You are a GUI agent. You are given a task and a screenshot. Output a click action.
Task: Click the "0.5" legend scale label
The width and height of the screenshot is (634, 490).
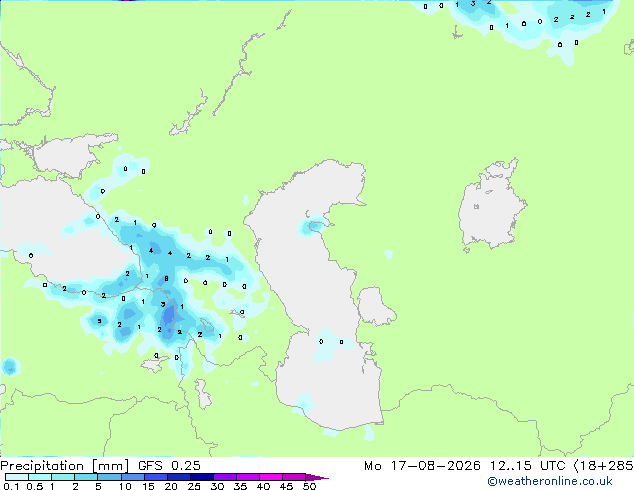pos(34,486)
